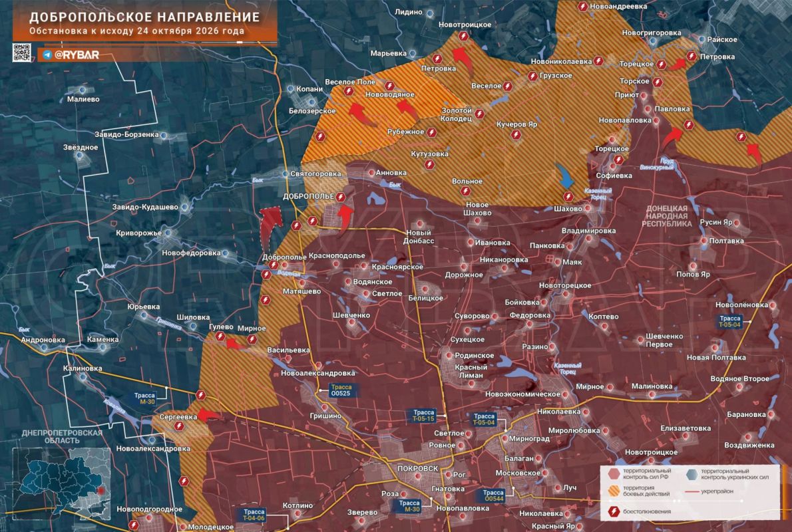This screenshot has width=792, height=532.
Task: Select the clash marker beside Новониколаевка
Action: point(598,61)
